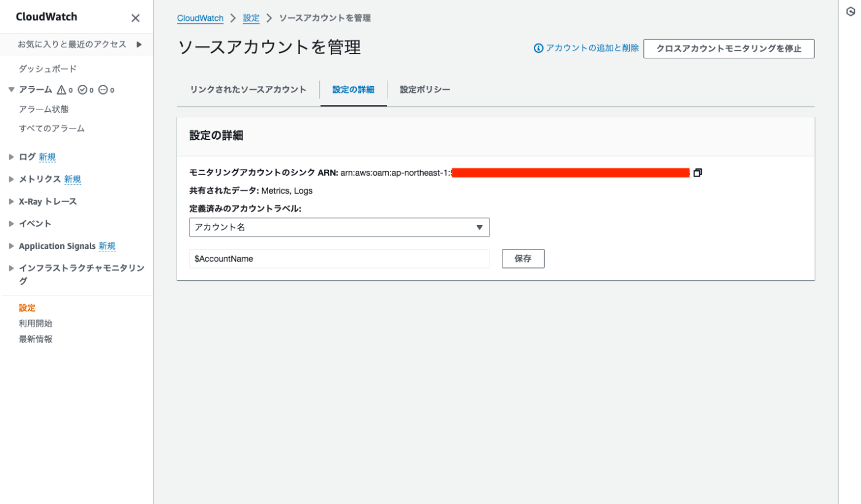This screenshot has width=861, height=504.
Task: Expand the イベント section
Action: point(11,223)
